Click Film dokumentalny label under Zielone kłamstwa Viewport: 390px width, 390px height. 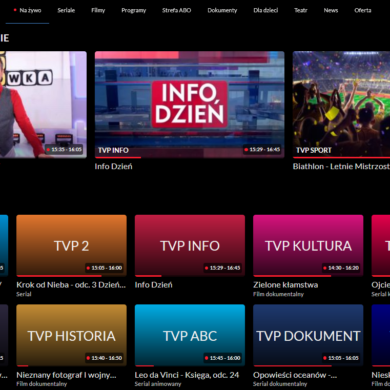[x=278, y=294]
